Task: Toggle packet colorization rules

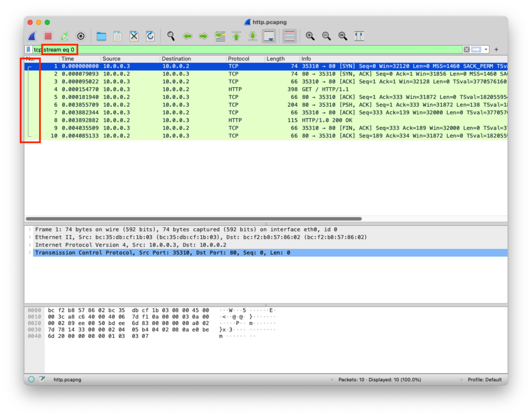Action: point(289,36)
